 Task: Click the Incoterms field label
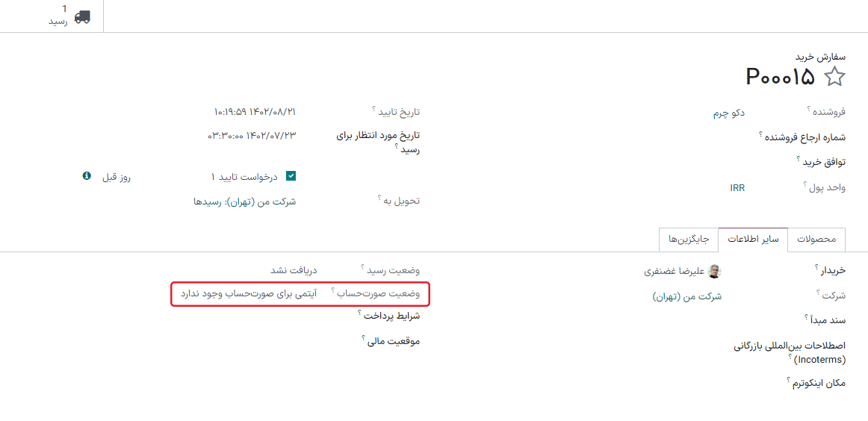[x=790, y=353]
